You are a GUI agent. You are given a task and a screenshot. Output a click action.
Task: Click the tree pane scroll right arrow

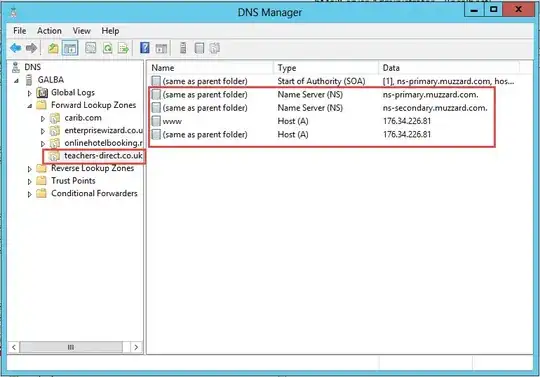point(136,347)
